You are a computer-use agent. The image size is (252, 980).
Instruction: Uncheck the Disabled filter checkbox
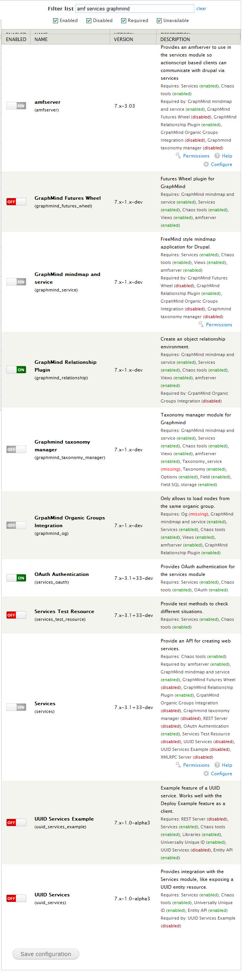click(89, 21)
